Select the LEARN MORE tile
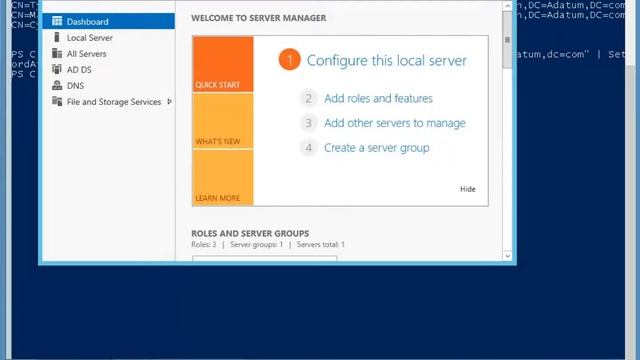This screenshot has width=640, height=360. (223, 177)
